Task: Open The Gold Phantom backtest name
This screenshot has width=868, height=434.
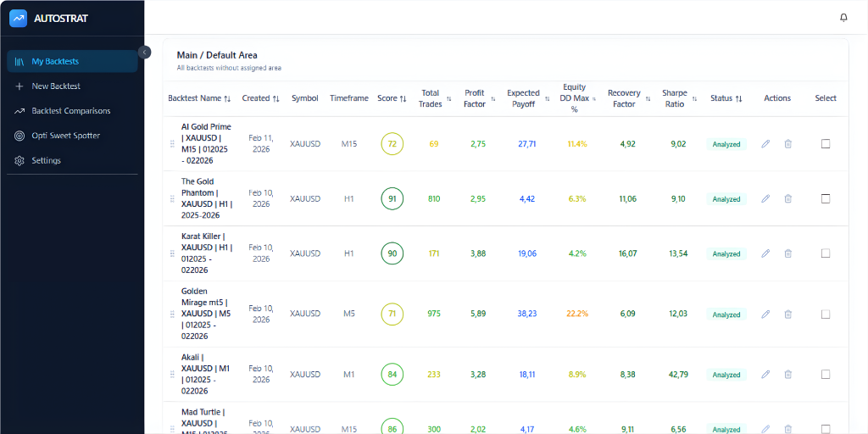Action: tap(207, 198)
